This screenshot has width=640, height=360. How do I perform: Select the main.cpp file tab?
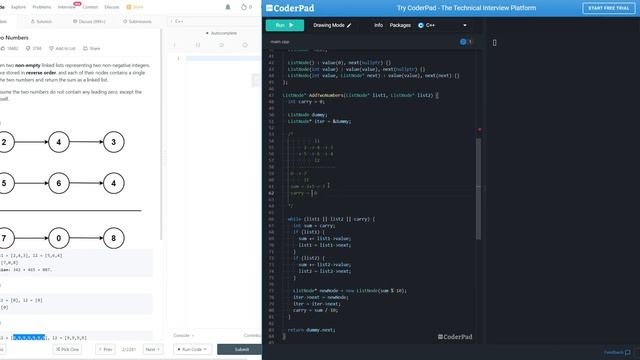click(280, 42)
